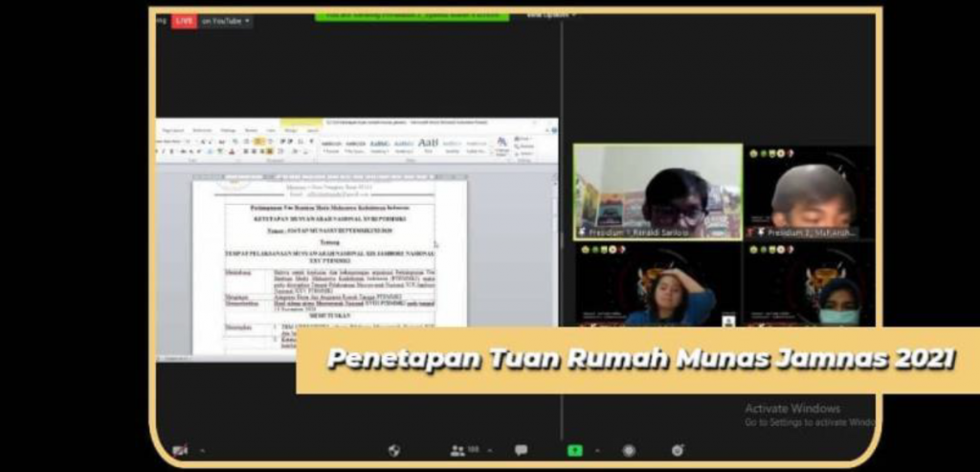The image size is (980, 472).
Task: Click the 'Tentang' line in document
Action: (329, 242)
